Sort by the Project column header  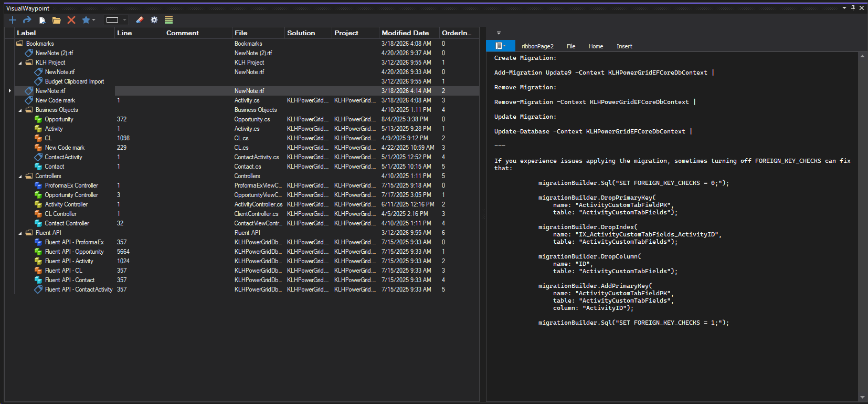[x=355, y=33]
